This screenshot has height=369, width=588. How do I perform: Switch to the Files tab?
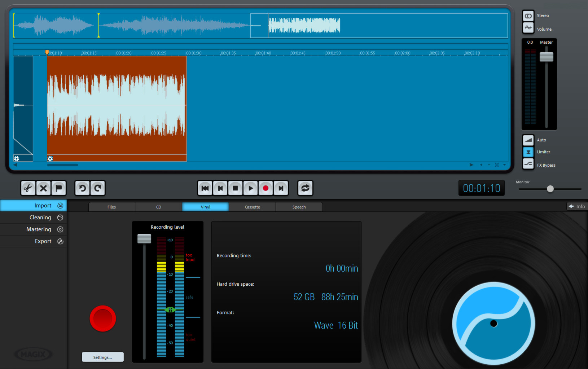click(112, 207)
